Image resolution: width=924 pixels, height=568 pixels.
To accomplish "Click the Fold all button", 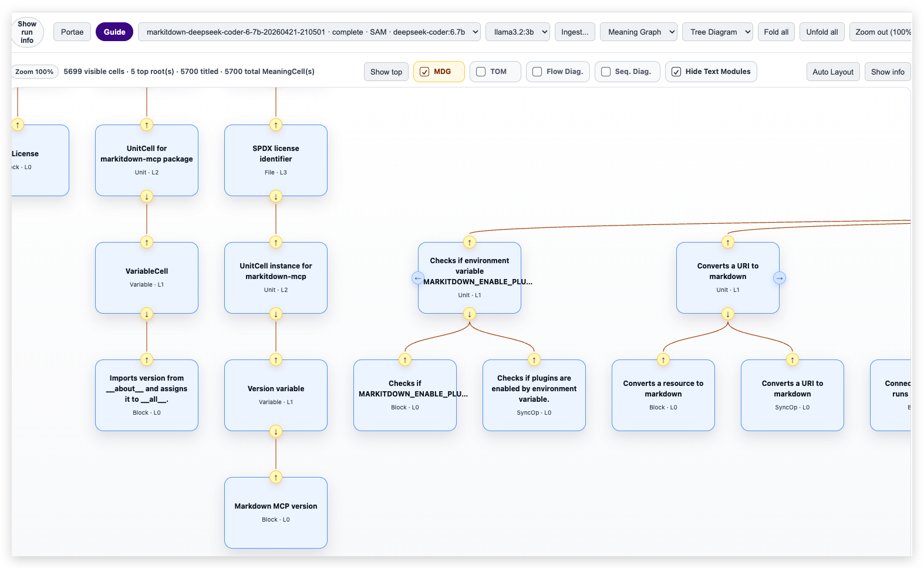I will click(x=776, y=32).
